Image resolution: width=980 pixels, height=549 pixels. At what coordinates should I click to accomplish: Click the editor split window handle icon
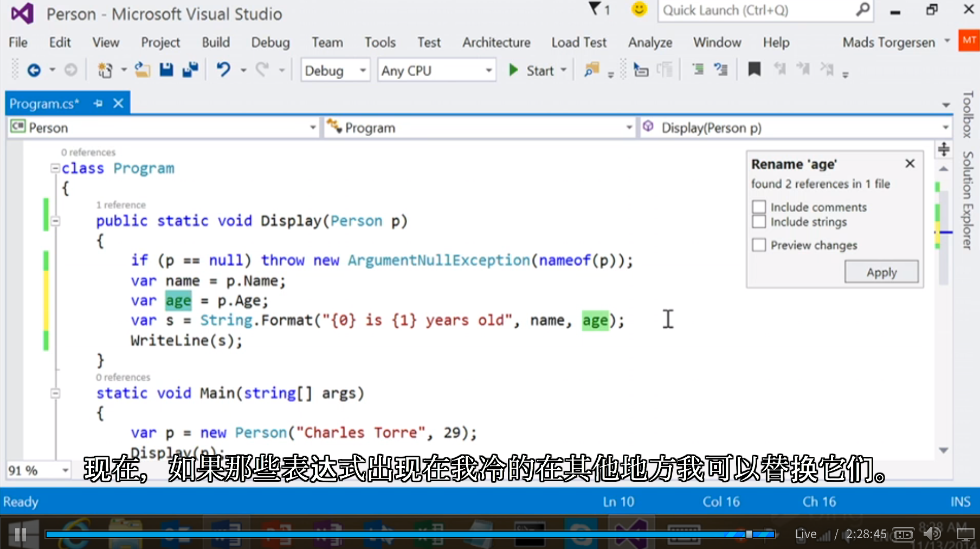tap(944, 149)
